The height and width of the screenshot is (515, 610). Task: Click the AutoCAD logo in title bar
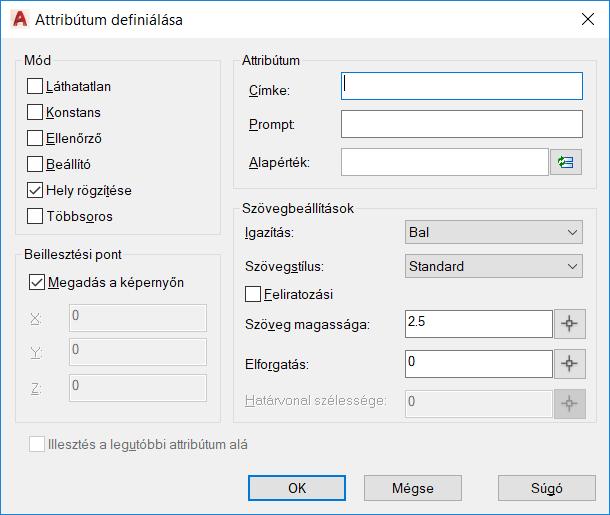20,19
